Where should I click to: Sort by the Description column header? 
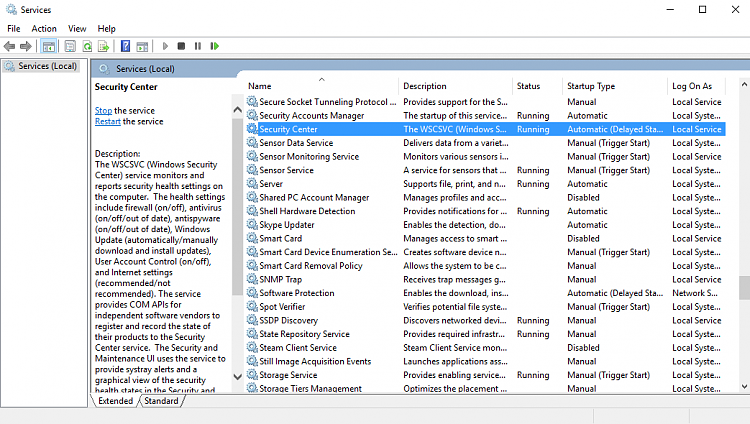tap(455, 86)
